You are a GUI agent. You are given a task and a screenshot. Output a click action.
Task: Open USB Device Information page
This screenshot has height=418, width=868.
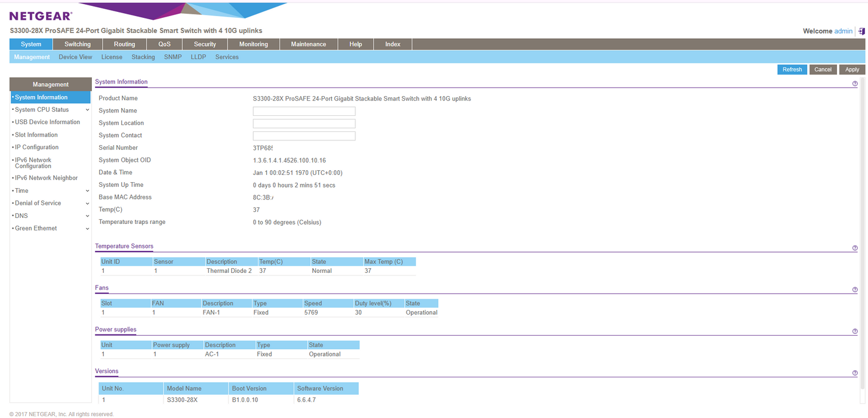pos(47,122)
